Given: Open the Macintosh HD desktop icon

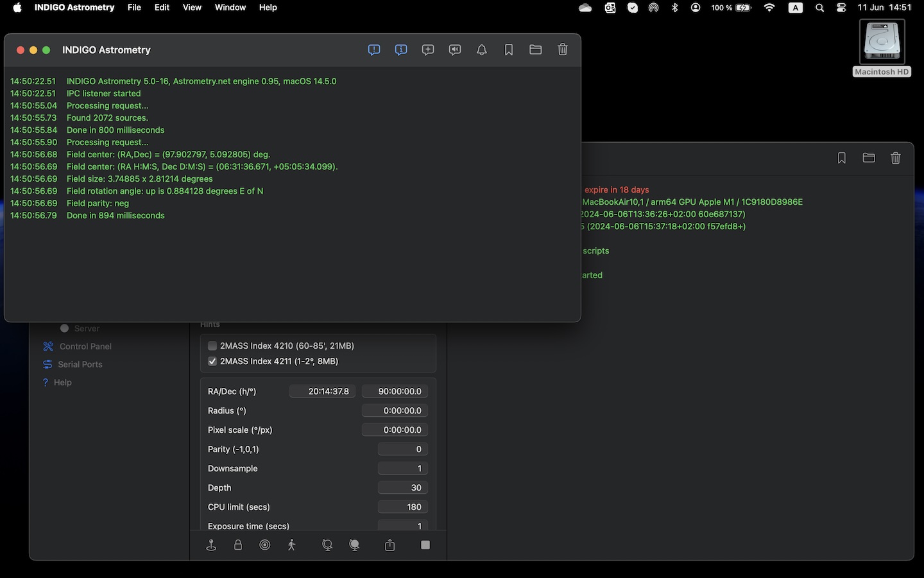Looking at the screenshot, I should click(x=882, y=48).
